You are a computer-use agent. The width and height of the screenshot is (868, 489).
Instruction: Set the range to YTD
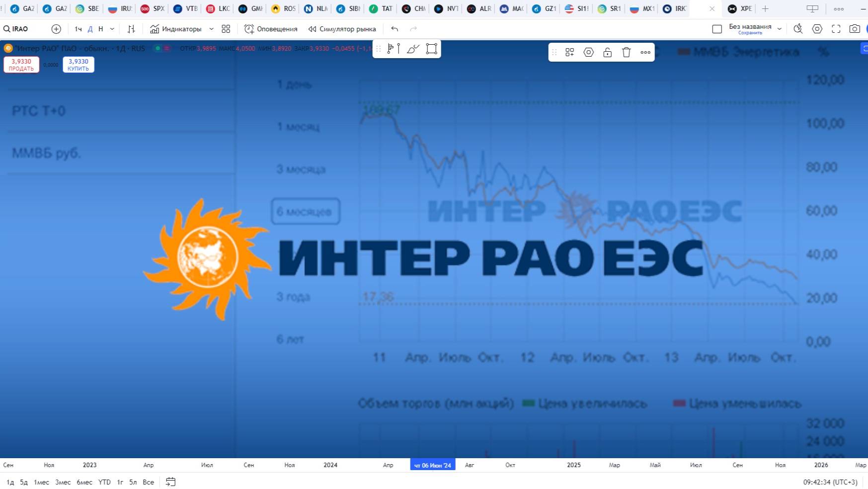[x=104, y=482]
